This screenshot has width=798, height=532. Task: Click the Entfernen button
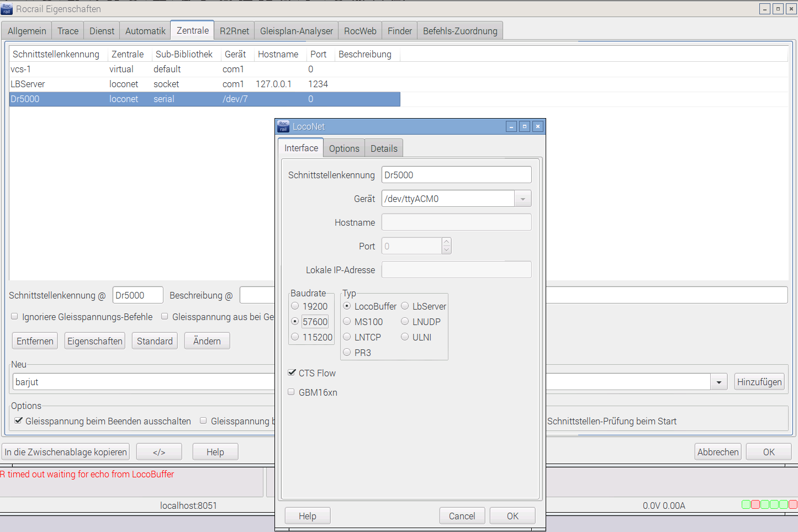click(x=35, y=341)
